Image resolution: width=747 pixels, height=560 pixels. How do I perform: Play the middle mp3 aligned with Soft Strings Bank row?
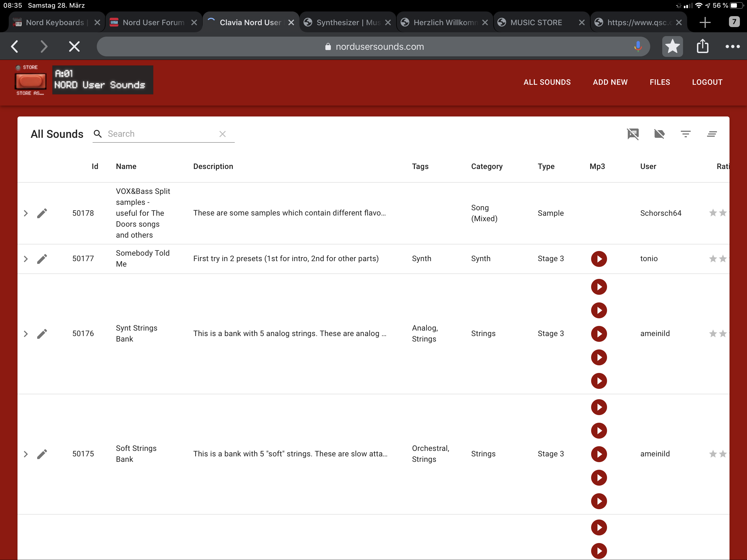click(x=599, y=454)
